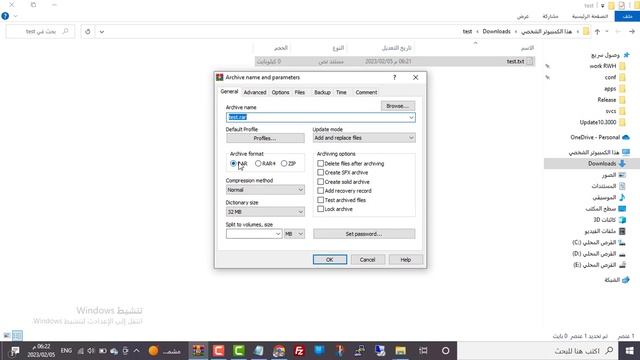
Task: Select local disk (D:) in the sidebar
Action: tap(599, 253)
